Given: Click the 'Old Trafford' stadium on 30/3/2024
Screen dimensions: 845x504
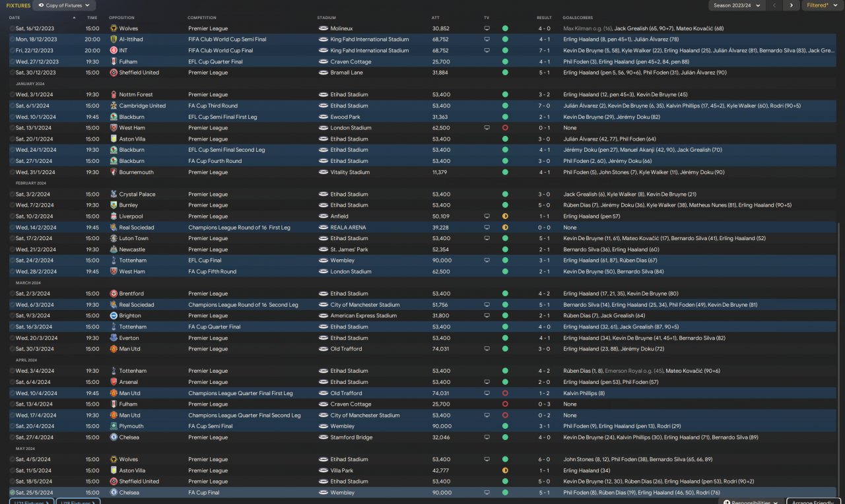Looking at the screenshot, I should (346, 349).
